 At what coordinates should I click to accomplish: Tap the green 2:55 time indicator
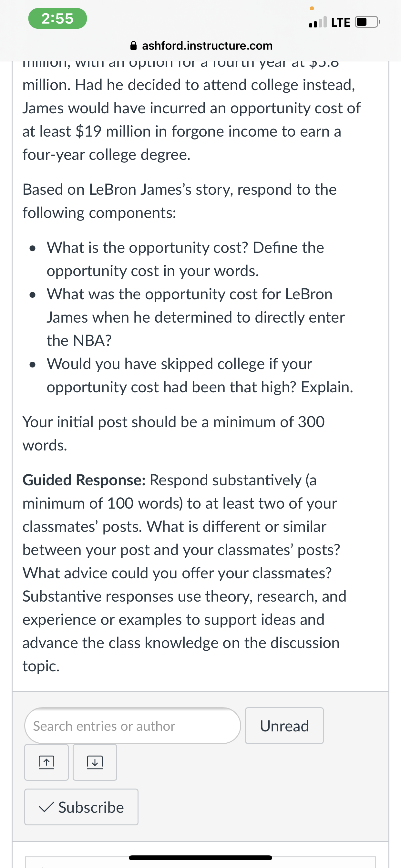[x=57, y=18]
